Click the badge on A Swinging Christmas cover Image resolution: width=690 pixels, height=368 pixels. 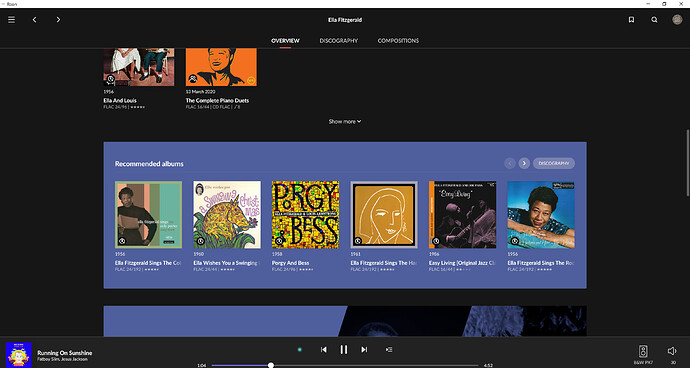click(201, 241)
